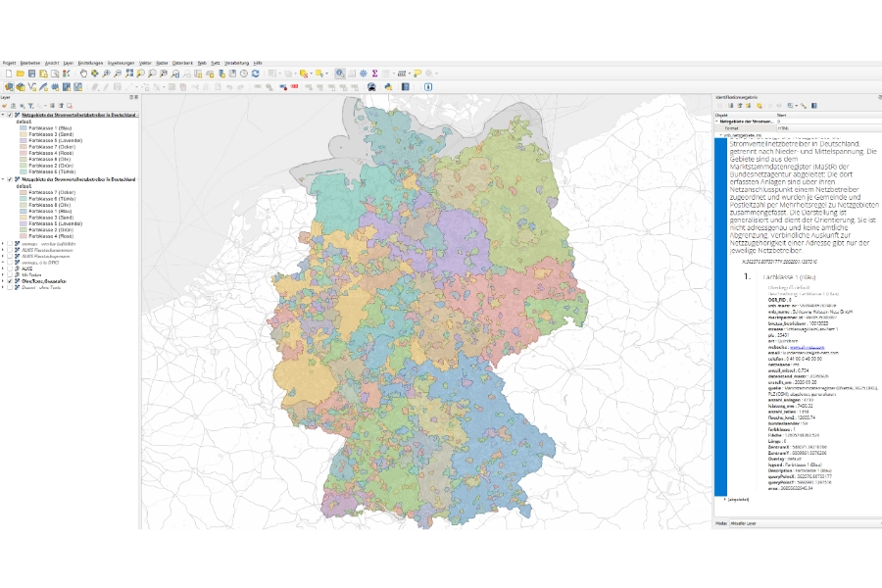The height and width of the screenshot is (588, 882).
Task: Select the Measure Line ruler tool
Action: click(402, 73)
